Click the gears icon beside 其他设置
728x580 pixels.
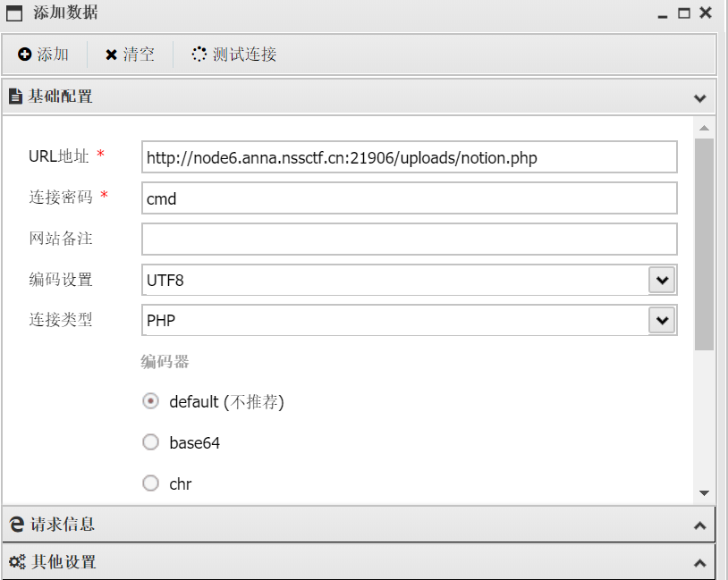click(16, 561)
